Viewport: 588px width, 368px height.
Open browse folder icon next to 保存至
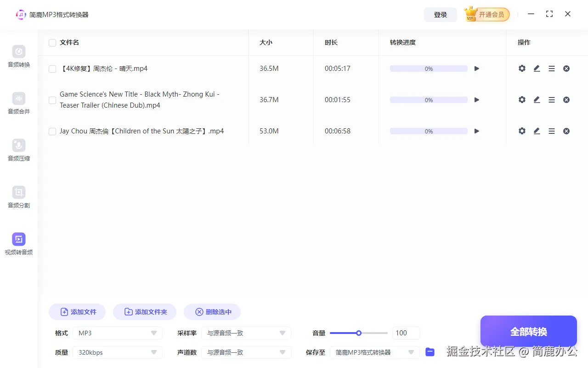click(x=430, y=352)
